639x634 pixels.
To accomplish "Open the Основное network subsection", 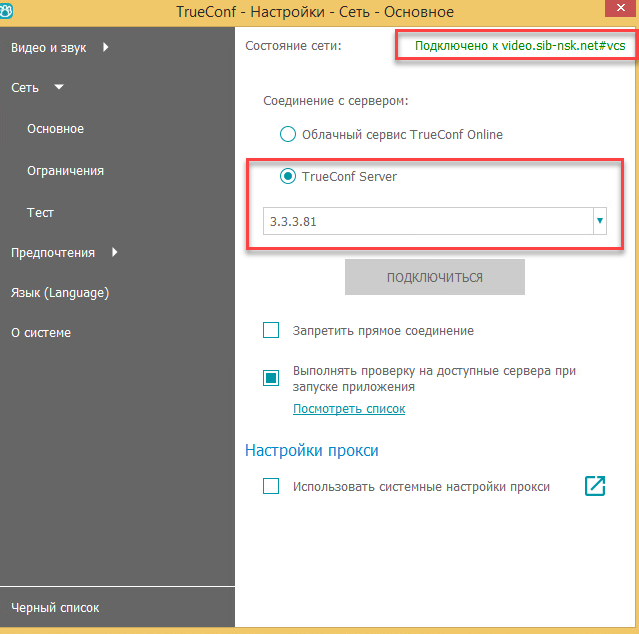I will point(55,129).
